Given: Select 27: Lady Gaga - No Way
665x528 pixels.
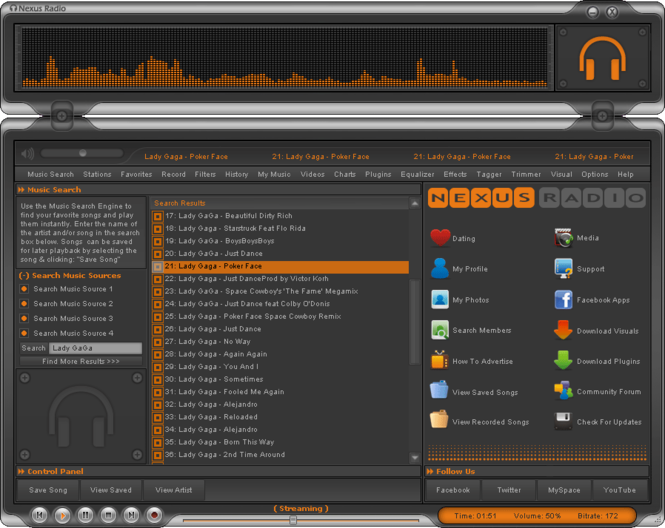Looking at the screenshot, I should pos(280,342).
